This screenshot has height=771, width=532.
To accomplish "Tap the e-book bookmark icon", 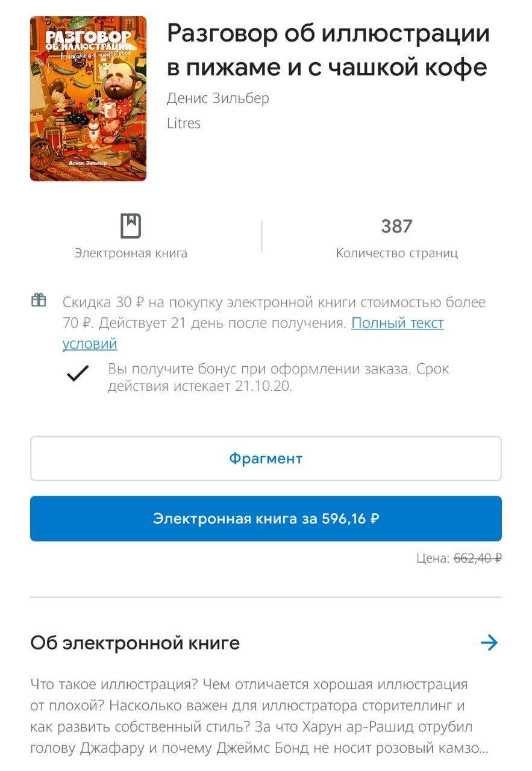I will coord(131,226).
